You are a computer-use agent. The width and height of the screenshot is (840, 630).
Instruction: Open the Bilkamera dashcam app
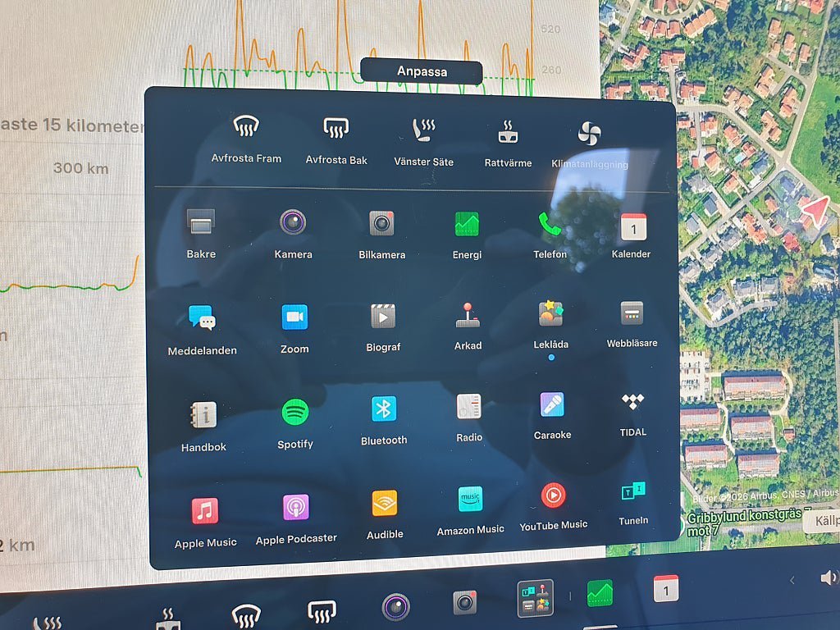pyautogui.click(x=382, y=223)
